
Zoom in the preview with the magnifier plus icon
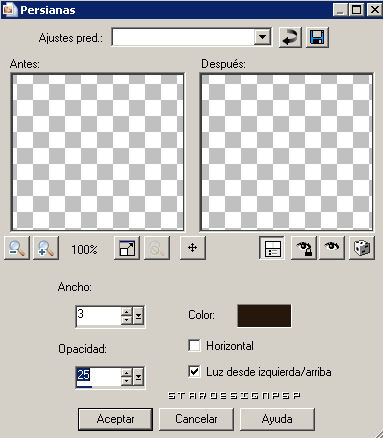click(x=46, y=248)
